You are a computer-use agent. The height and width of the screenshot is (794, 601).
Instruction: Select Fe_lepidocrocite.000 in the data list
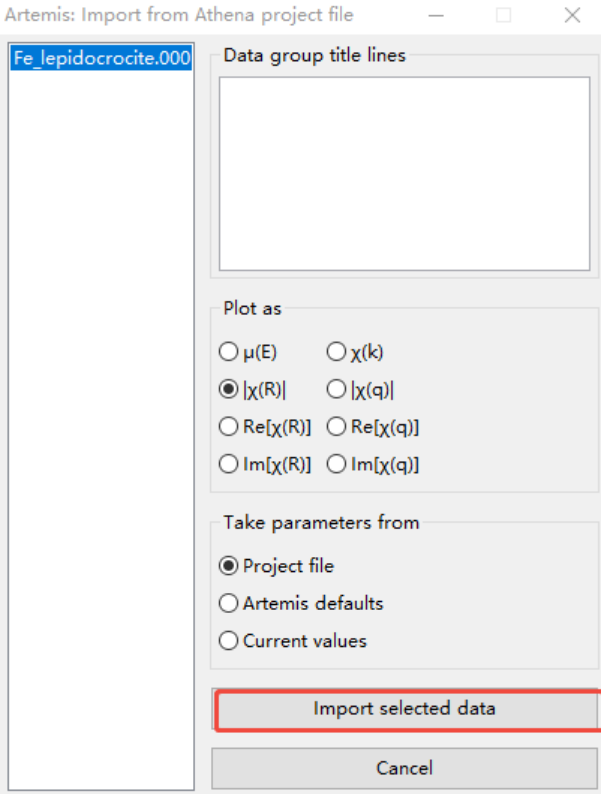(101, 58)
